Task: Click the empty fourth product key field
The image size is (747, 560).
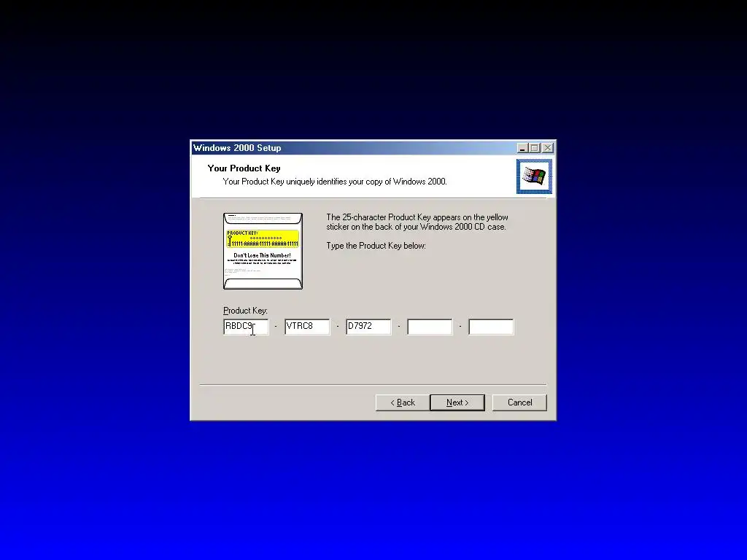Action: (430, 327)
